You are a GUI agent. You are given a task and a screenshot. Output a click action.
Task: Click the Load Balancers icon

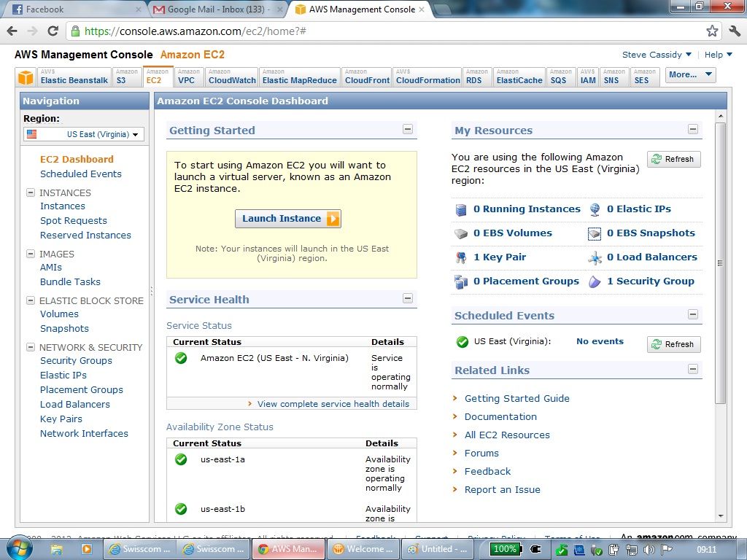click(x=595, y=257)
